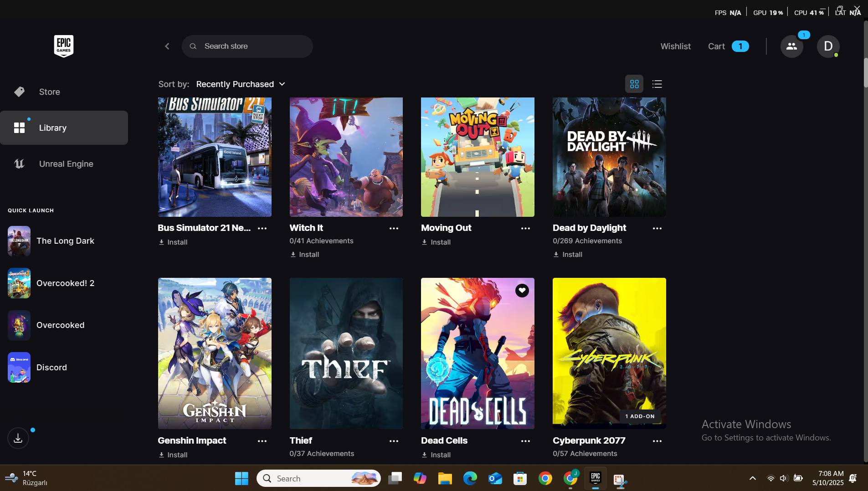Launch The Long Dark from Quick Launch

tap(64, 241)
